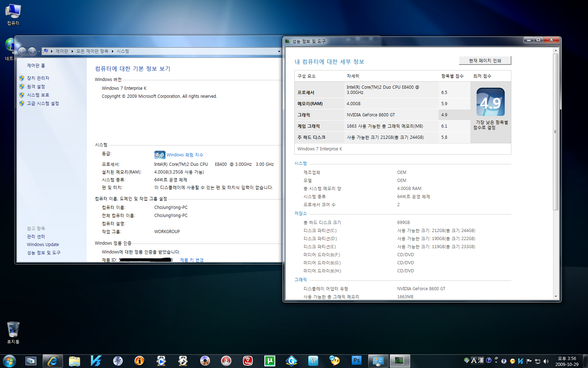Open the network tray icon
Screen dimensions: 588x368
tap(538, 361)
